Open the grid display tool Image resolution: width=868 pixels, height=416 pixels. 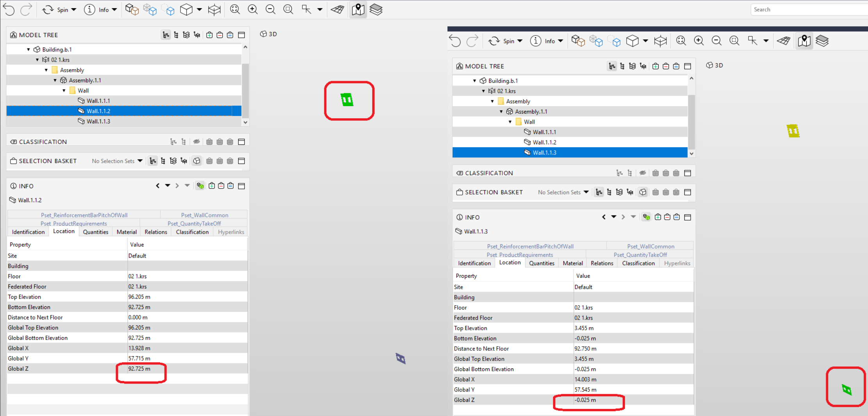pos(338,9)
